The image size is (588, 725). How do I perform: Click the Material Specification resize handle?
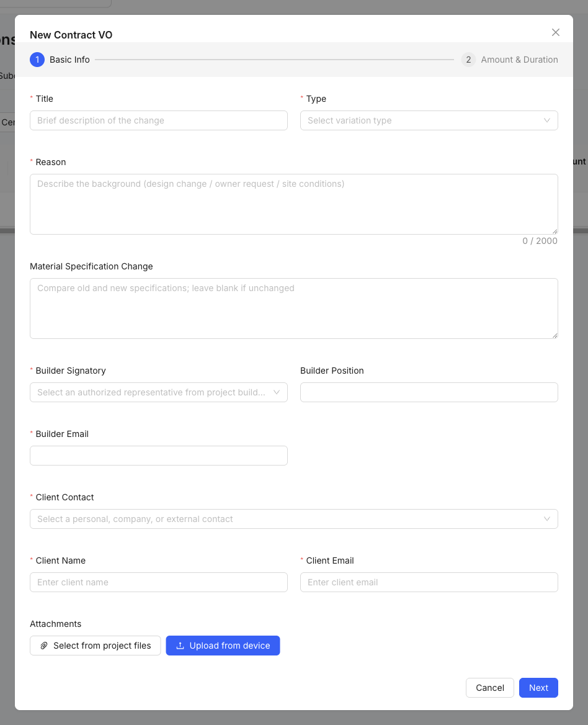(x=555, y=335)
